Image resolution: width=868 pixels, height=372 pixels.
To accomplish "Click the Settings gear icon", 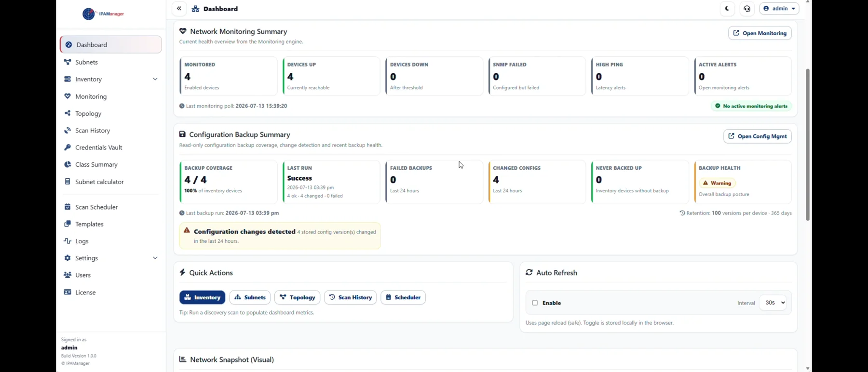I will coord(68,258).
